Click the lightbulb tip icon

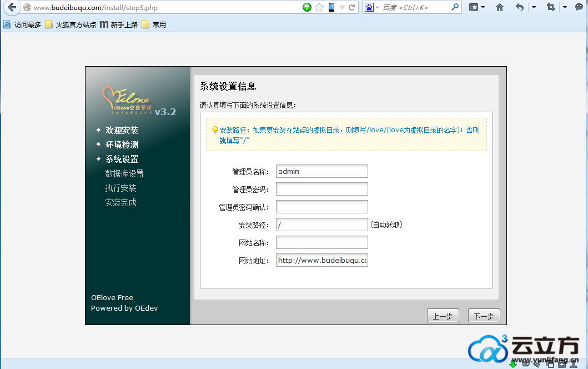click(215, 130)
